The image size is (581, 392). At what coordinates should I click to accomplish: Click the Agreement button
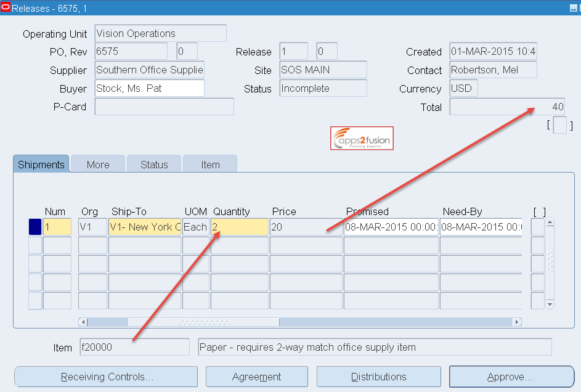(257, 377)
